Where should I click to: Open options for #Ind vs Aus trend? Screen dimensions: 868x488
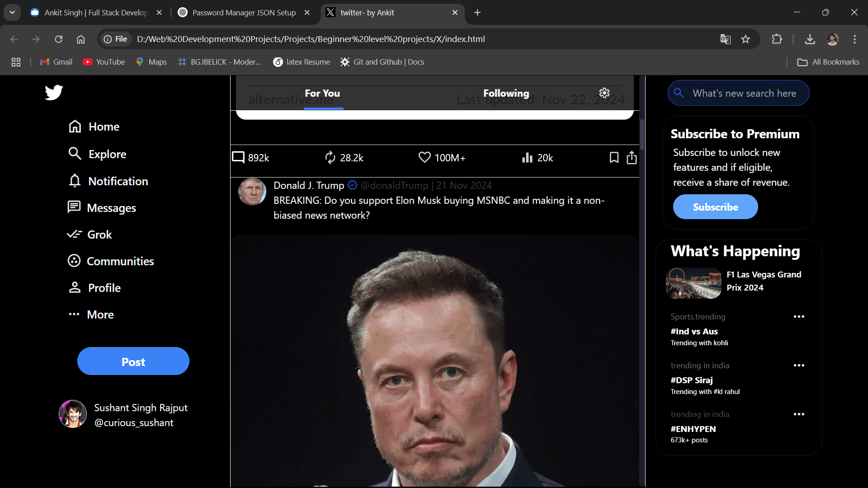[x=799, y=317]
